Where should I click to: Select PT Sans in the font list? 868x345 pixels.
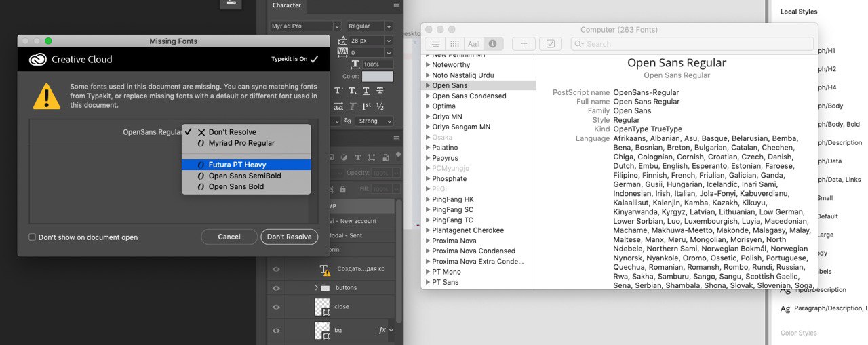click(445, 283)
